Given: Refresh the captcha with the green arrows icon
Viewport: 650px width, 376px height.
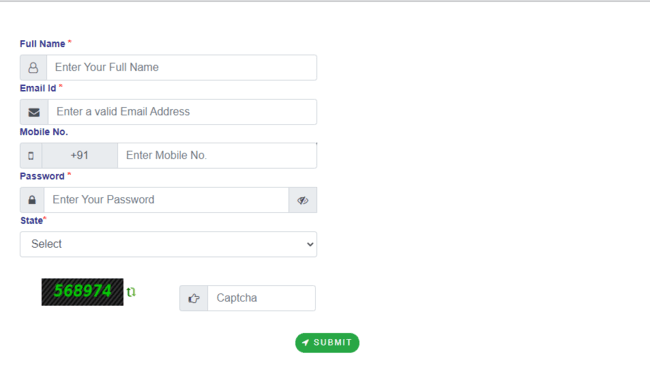Looking at the screenshot, I should tap(131, 292).
